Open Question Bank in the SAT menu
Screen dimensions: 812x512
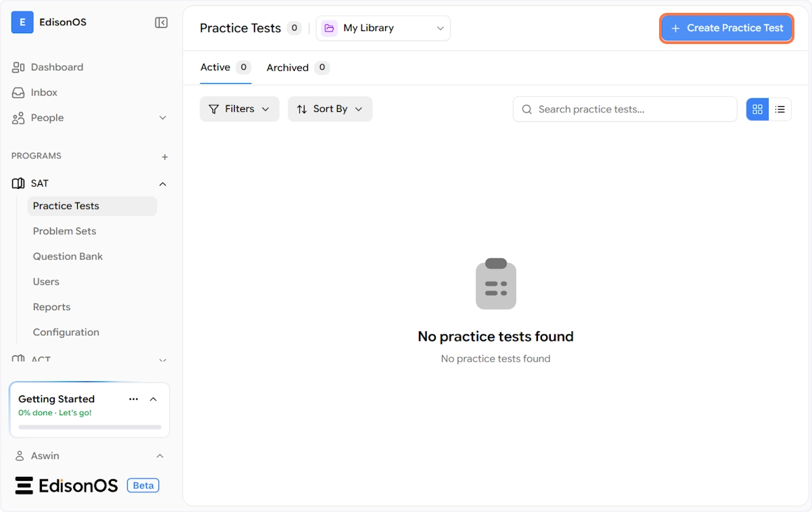(x=68, y=257)
